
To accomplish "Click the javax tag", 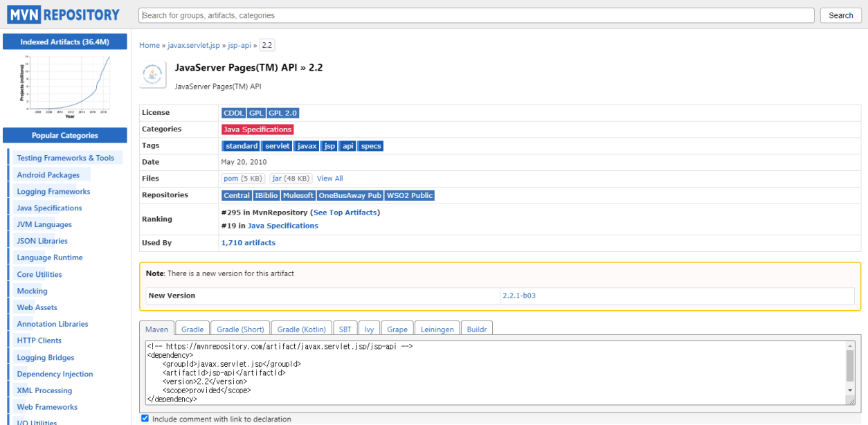I will click(307, 146).
